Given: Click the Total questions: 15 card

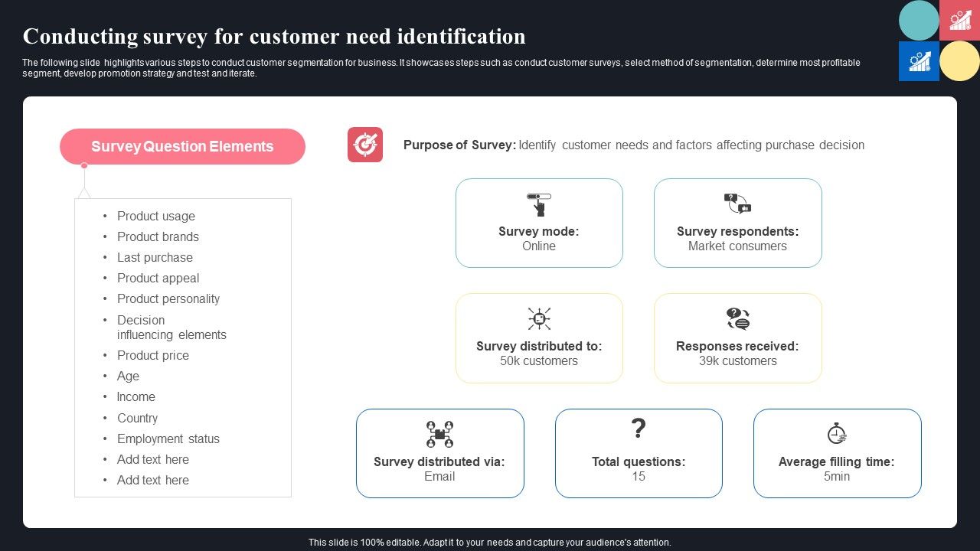Looking at the screenshot, I should [x=639, y=453].
